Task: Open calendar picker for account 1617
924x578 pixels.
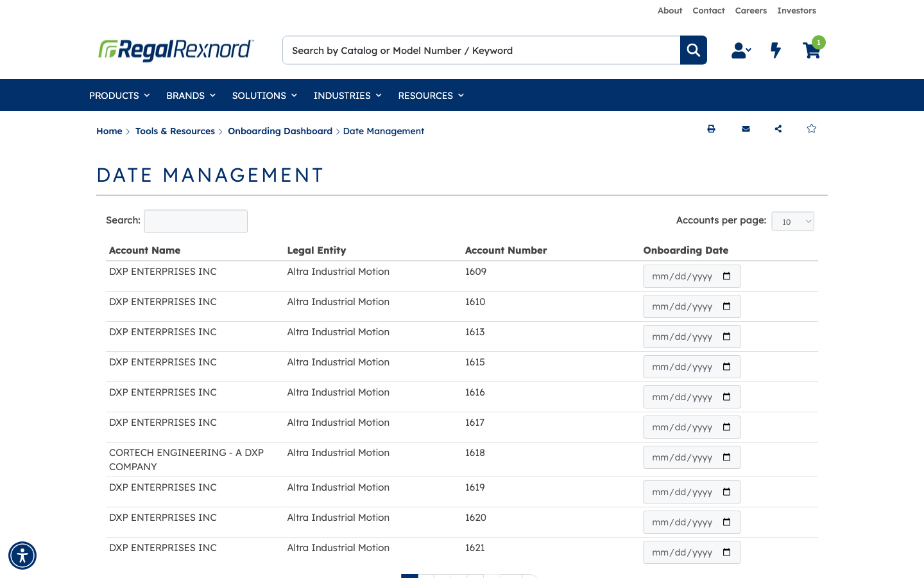Action: 727,427
